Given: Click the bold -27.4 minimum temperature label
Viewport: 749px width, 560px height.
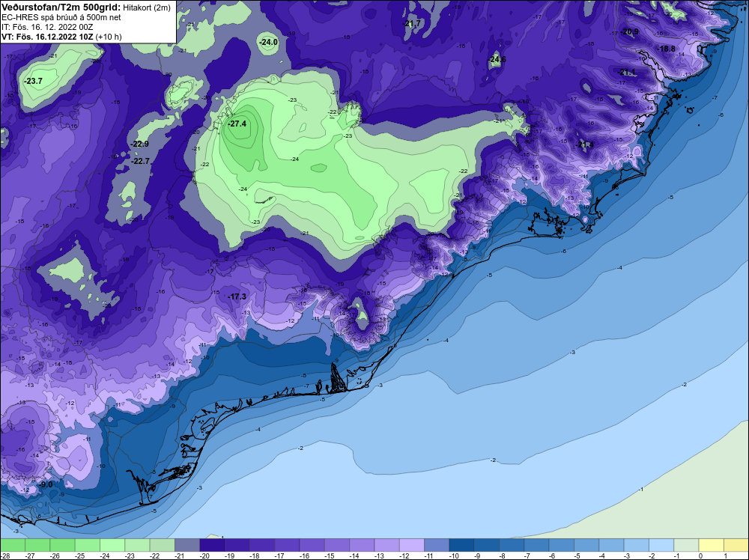Looking at the screenshot, I should [x=237, y=124].
